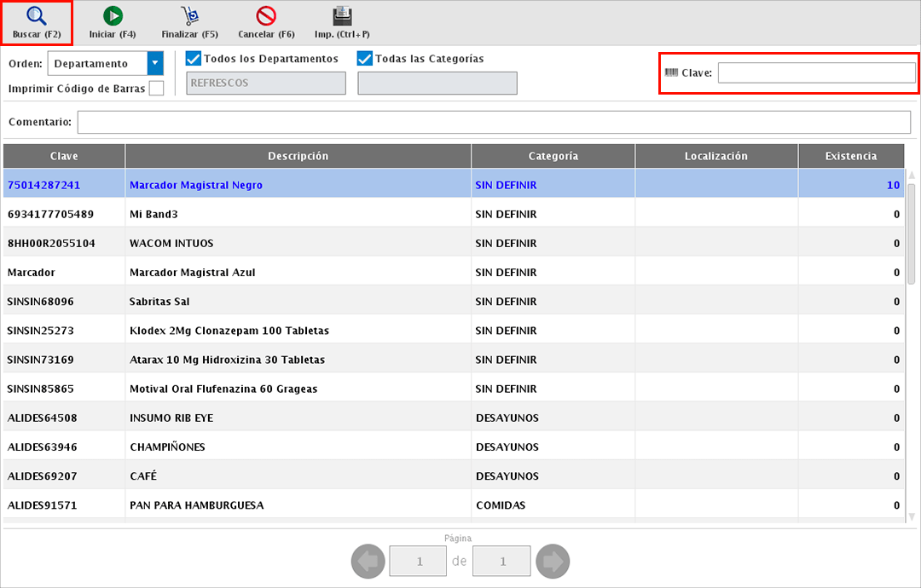
Task: Click the vertical scrollbar of the table
Action: pyautogui.click(x=912, y=233)
